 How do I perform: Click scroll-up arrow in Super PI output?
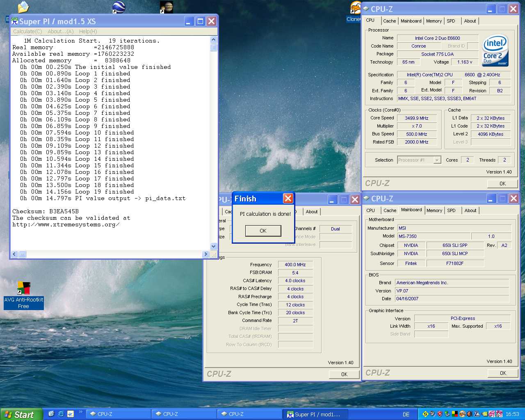coord(213,39)
